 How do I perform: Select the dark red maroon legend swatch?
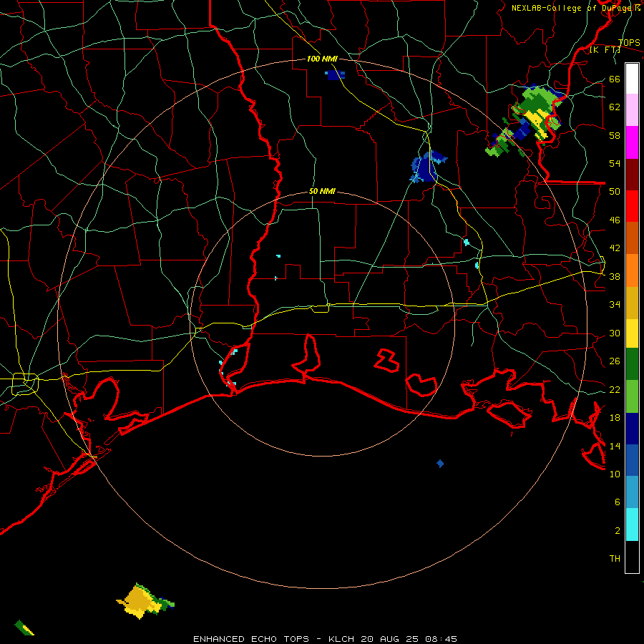[x=632, y=174]
